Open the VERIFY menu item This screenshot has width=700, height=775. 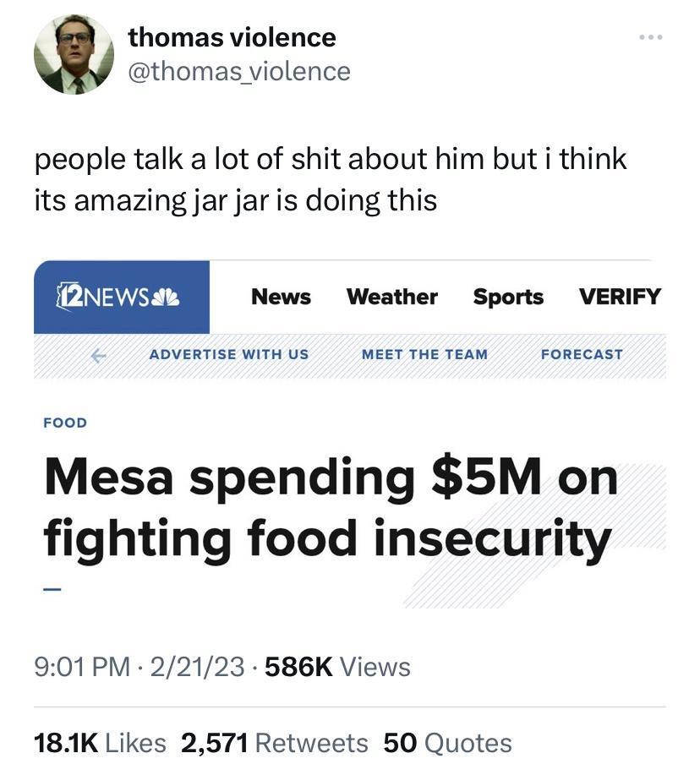(620, 297)
